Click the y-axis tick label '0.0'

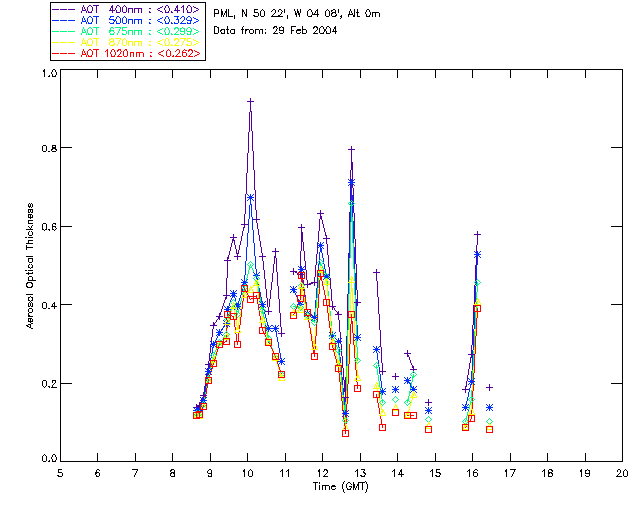[x=49, y=459]
